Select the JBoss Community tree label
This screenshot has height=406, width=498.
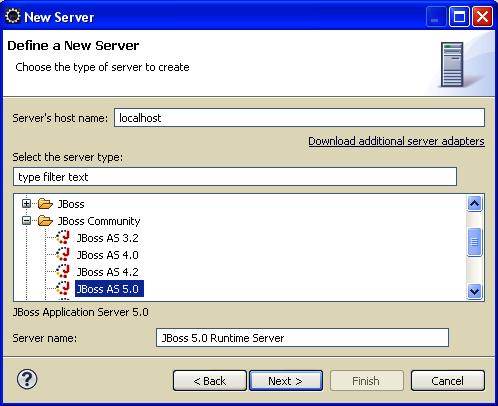pos(99,221)
